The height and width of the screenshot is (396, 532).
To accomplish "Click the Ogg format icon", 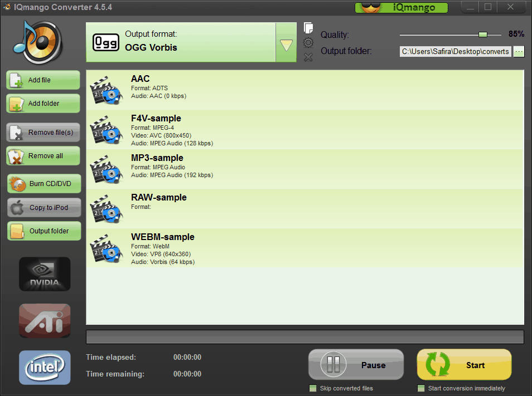I will pos(105,43).
